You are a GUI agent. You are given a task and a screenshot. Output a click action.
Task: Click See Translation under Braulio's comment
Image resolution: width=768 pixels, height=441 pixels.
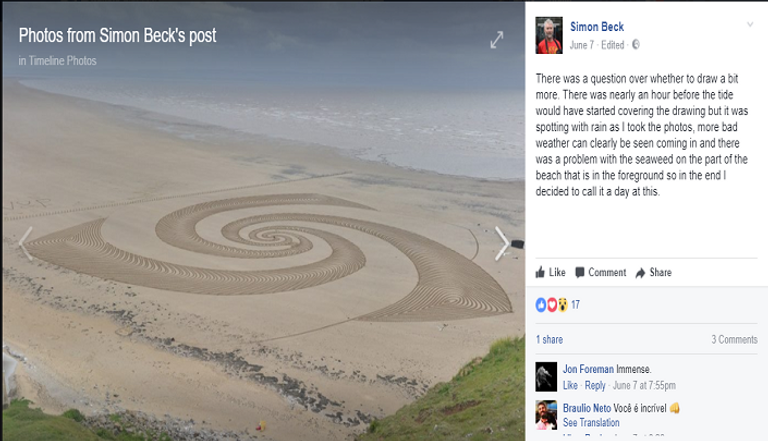591,422
